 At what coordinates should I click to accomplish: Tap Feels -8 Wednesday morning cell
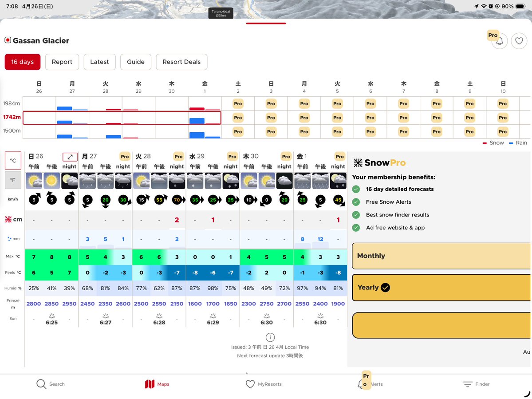195,273
